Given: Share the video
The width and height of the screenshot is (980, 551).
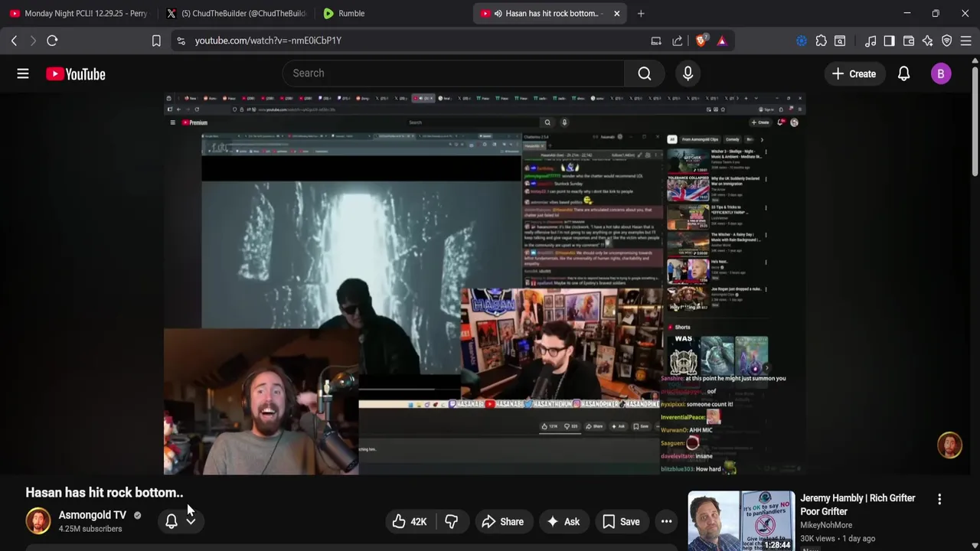Looking at the screenshot, I should click(502, 522).
